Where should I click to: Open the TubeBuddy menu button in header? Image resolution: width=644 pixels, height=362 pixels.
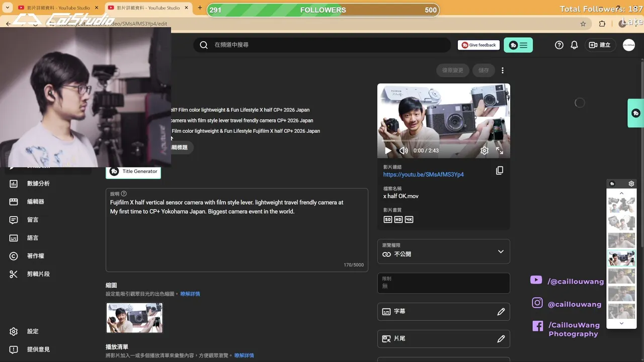pyautogui.click(x=518, y=45)
